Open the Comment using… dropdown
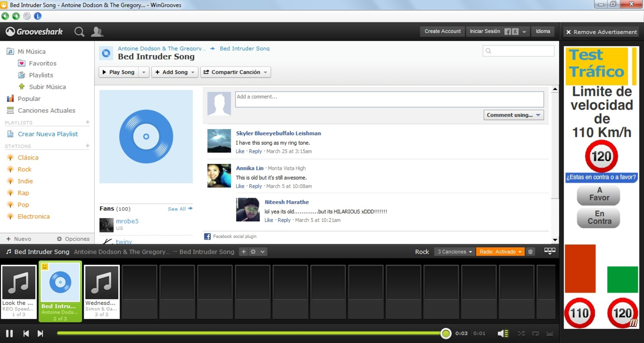The height and width of the screenshot is (343, 644). click(x=514, y=115)
